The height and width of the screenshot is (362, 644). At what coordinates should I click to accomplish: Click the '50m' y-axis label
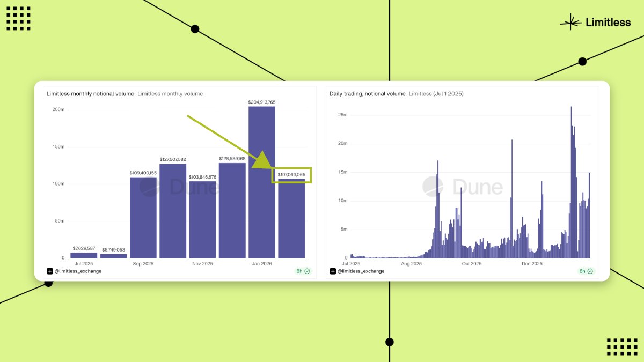pos(59,221)
